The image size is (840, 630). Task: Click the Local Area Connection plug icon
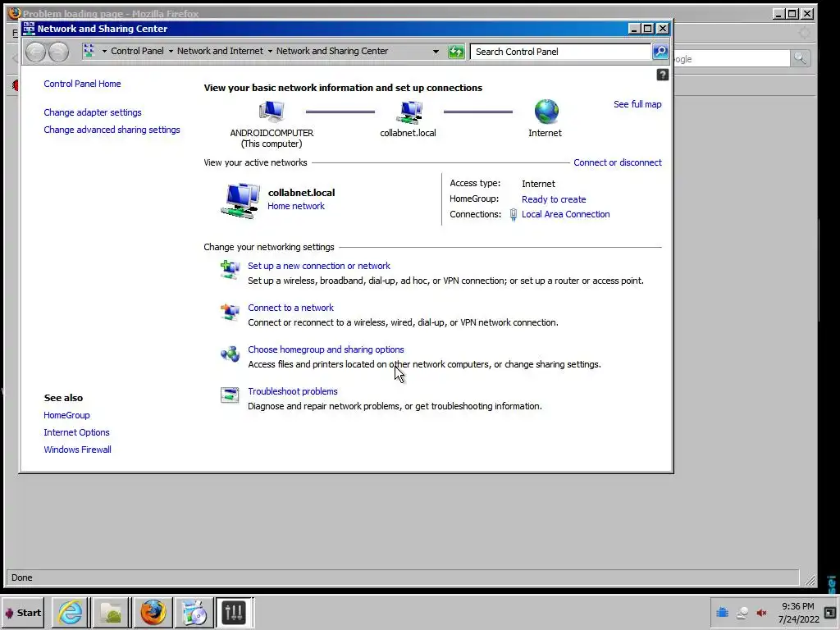[513, 215]
